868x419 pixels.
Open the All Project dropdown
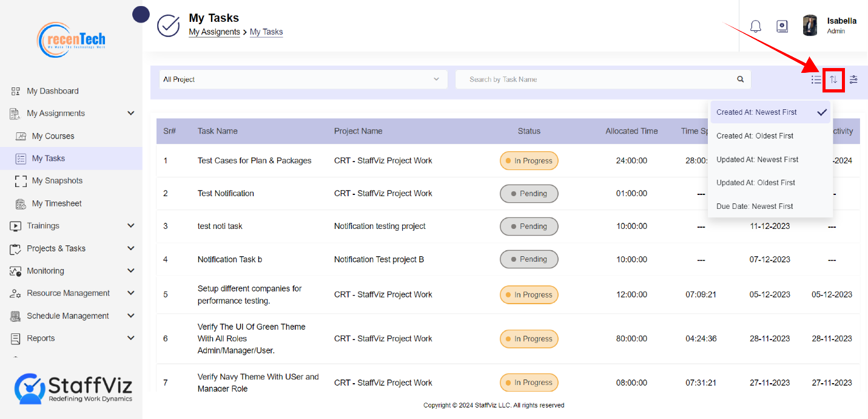point(303,80)
